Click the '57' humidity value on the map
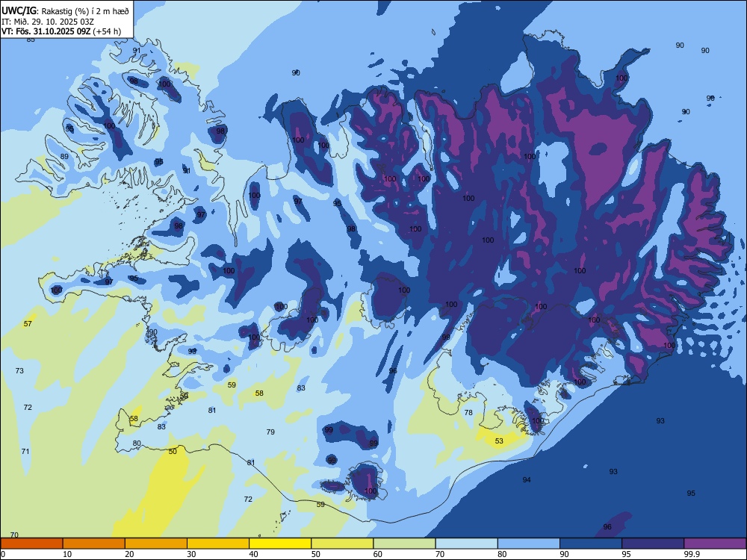Screen dimensions: 747x560 (x=28, y=324)
